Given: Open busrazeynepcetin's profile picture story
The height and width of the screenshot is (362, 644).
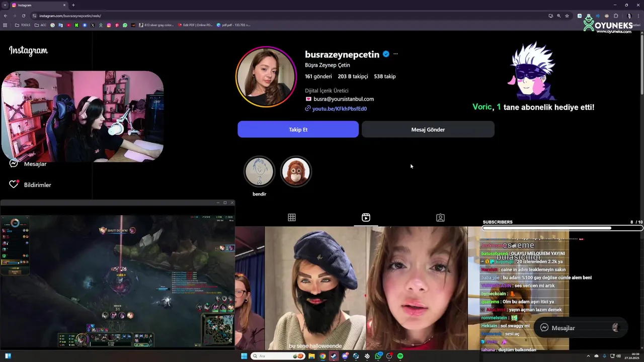Looking at the screenshot, I should click(x=266, y=77).
